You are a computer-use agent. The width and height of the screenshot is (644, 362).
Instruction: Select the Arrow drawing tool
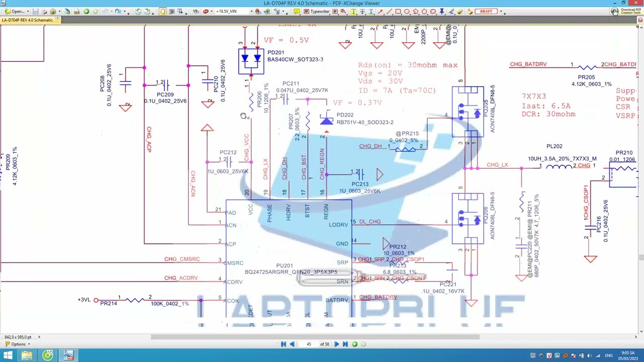pos(380,11)
